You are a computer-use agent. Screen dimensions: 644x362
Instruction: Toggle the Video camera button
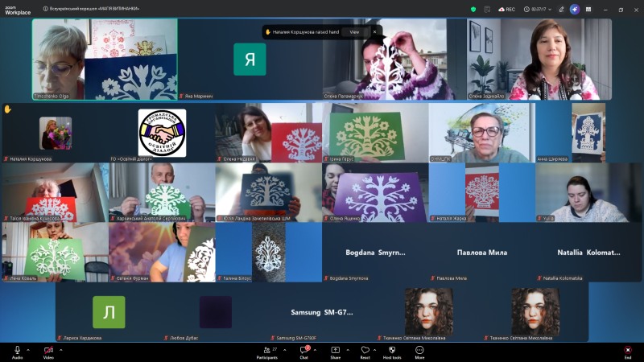(x=48, y=350)
